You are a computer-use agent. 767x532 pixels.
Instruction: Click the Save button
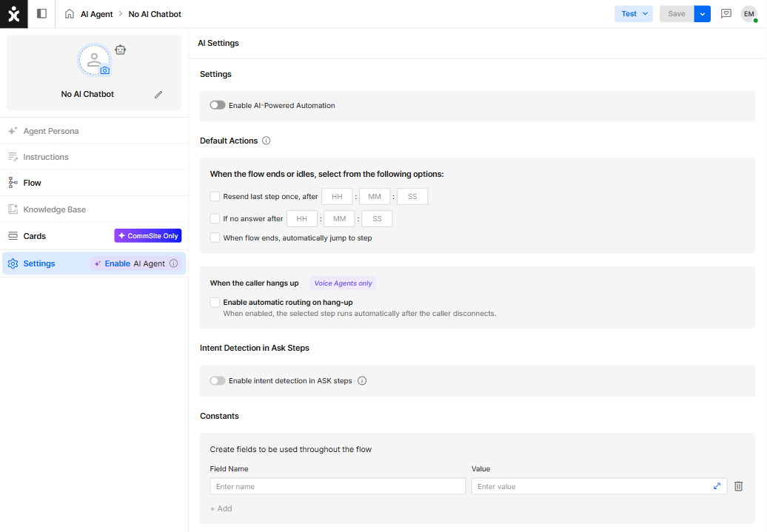click(677, 14)
